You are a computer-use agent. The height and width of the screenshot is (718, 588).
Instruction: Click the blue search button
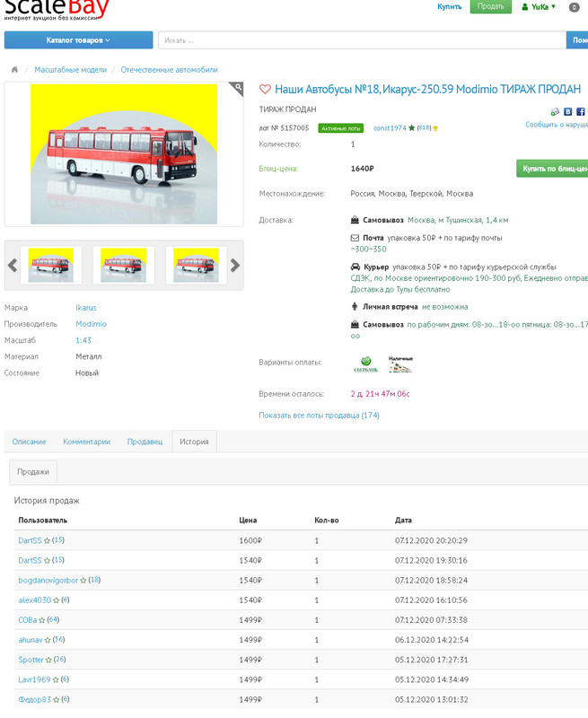pyautogui.click(x=577, y=39)
